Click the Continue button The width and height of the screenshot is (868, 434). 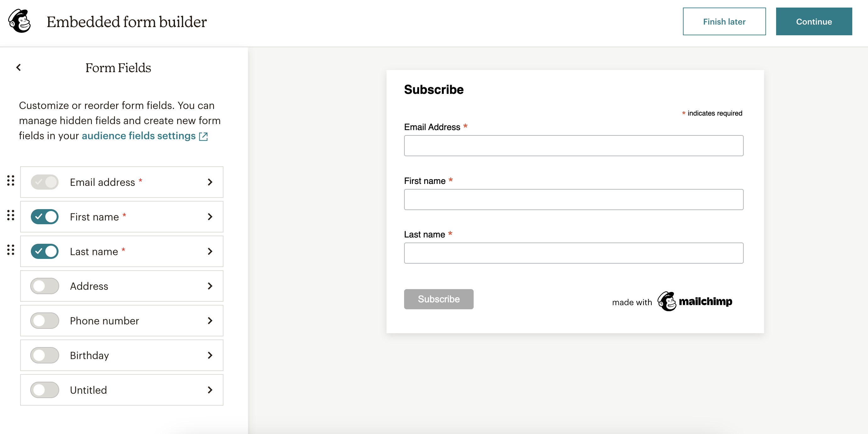tap(814, 21)
